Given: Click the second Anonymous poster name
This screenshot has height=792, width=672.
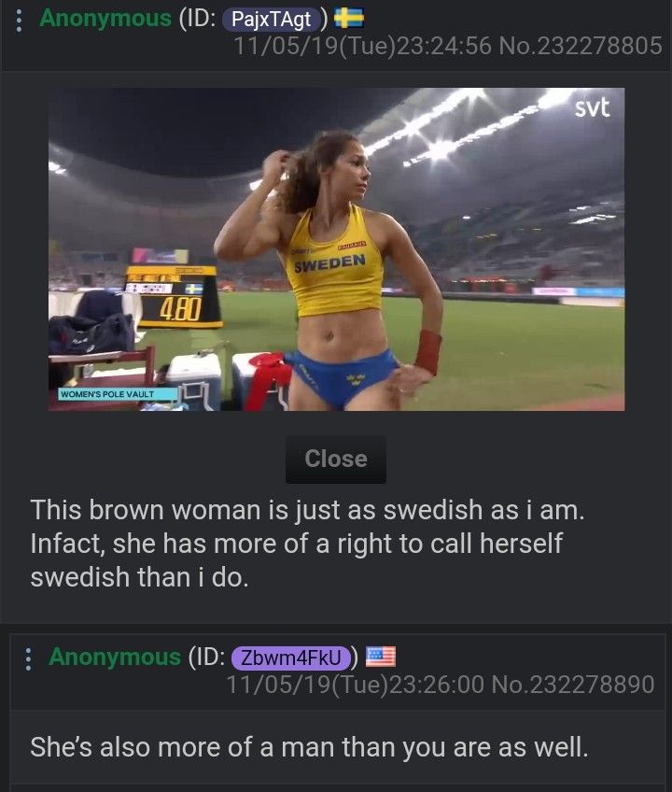Looking at the screenshot, I should click(115, 658).
